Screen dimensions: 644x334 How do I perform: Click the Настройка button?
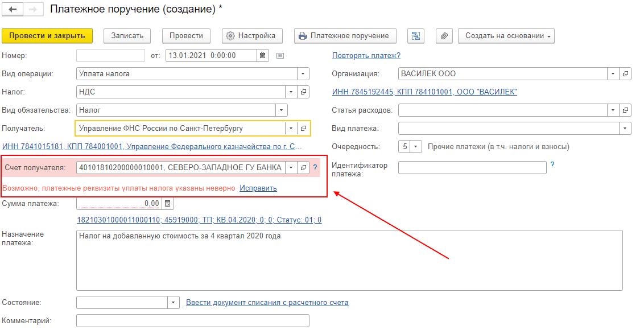click(x=251, y=36)
